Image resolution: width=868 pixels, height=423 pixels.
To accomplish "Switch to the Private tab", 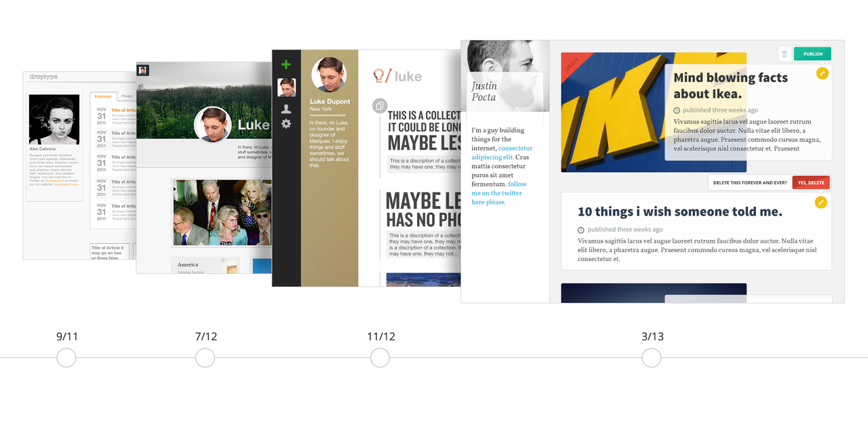I will click(127, 97).
